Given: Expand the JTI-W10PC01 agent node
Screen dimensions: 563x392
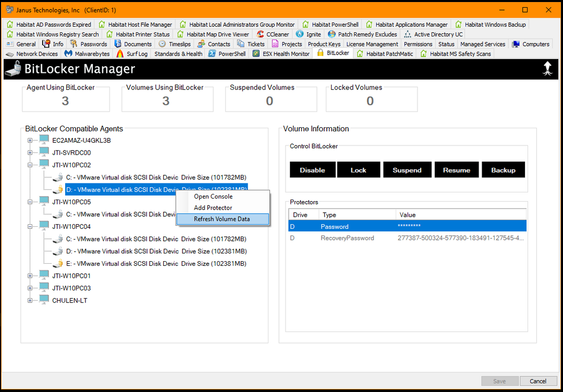Looking at the screenshot, I should 30,276.
